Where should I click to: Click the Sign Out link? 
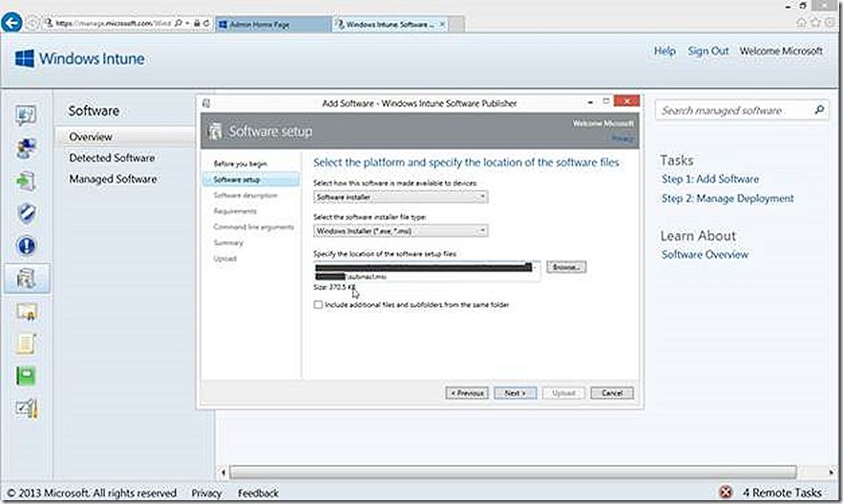pos(708,51)
